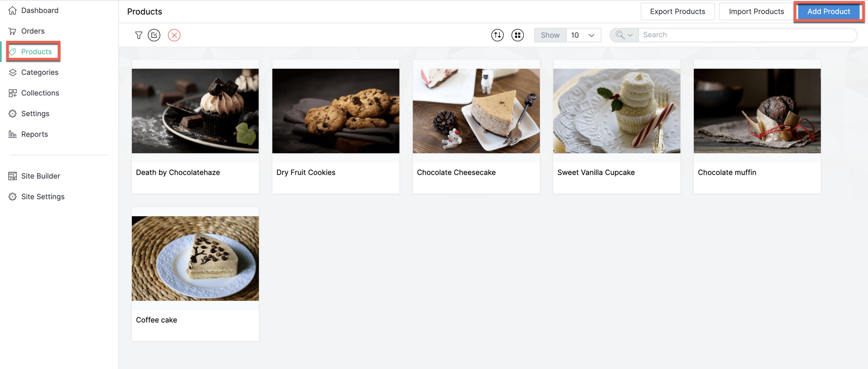868x369 pixels.
Task: Click the Death by Chocolatehaze title
Action: pos(178,172)
